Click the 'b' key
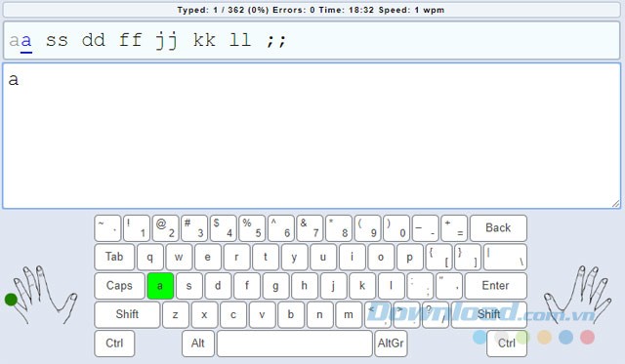625x364 pixels. click(x=291, y=314)
